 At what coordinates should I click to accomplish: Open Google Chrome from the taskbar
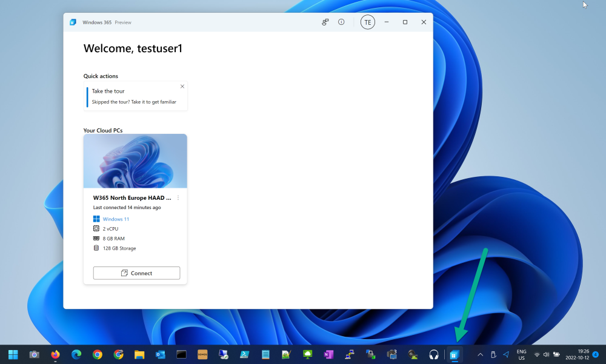(x=98, y=354)
